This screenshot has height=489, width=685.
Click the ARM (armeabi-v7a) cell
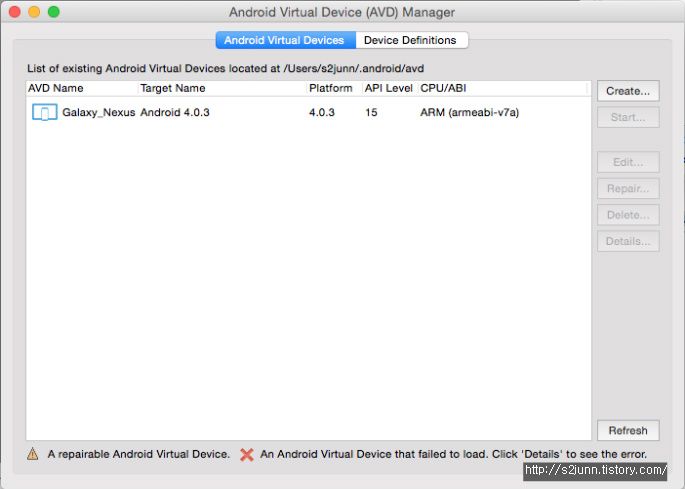(470, 112)
